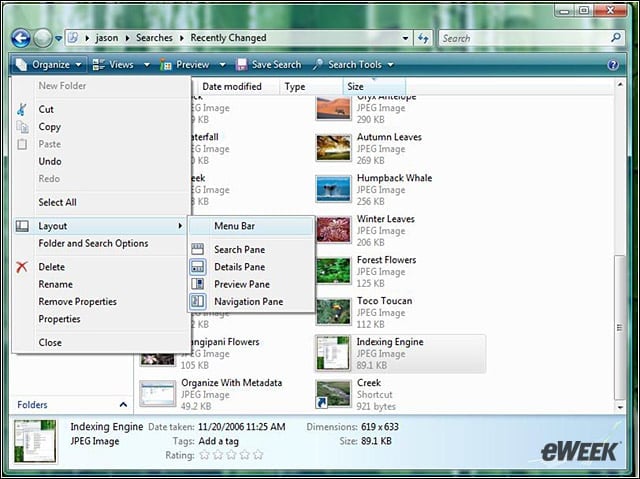Toggle the Navigation Pane option
640x479 pixels.
coord(252,302)
